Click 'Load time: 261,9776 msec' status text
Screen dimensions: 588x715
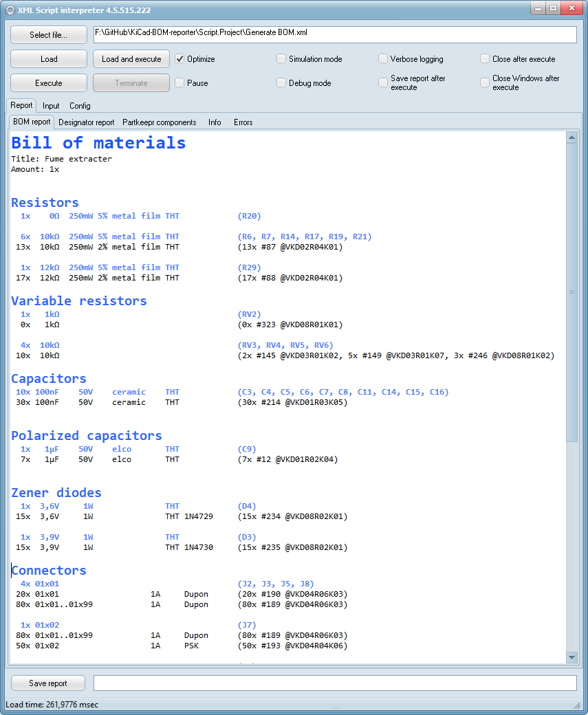pos(52,705)
